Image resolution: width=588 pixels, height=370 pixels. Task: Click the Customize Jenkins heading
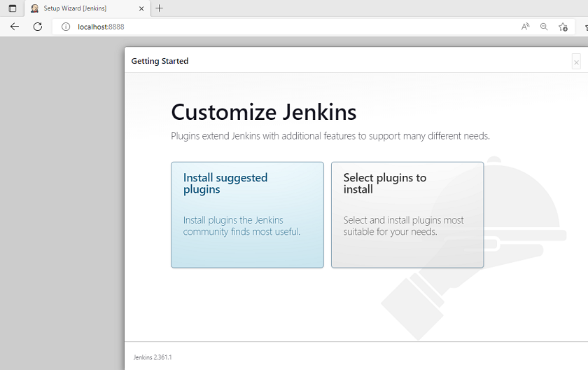(263, 112)
